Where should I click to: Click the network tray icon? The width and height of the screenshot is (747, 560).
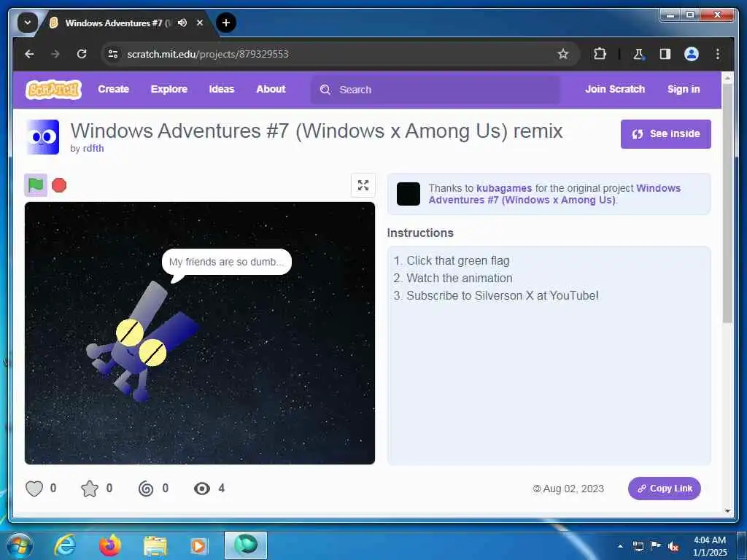(638, 547)
